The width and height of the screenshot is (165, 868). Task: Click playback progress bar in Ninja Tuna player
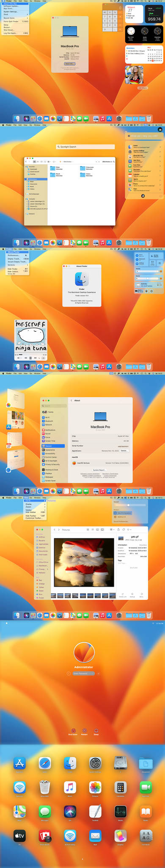click(x=31, y=355)
